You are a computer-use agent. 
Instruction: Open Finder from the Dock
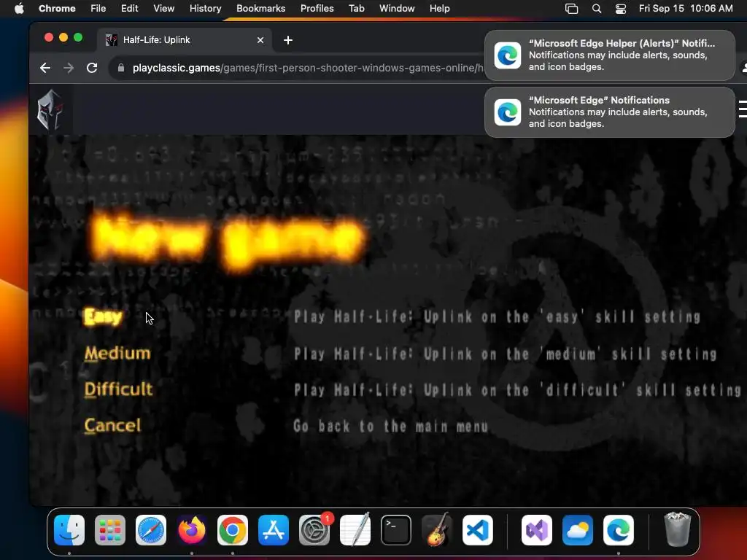[x=69, y=530]
